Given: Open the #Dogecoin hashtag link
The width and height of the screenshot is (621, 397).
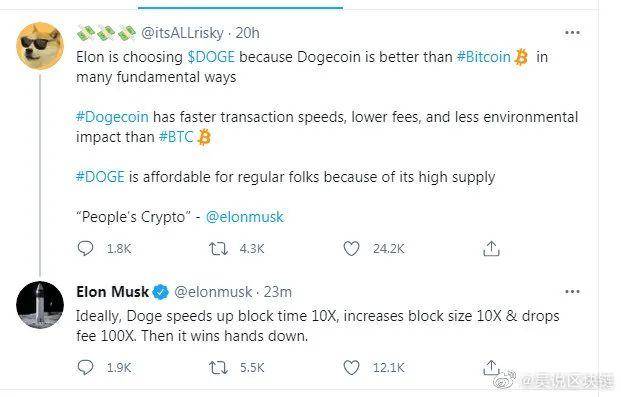Looking at the screenshot, I should click(112, 117).
